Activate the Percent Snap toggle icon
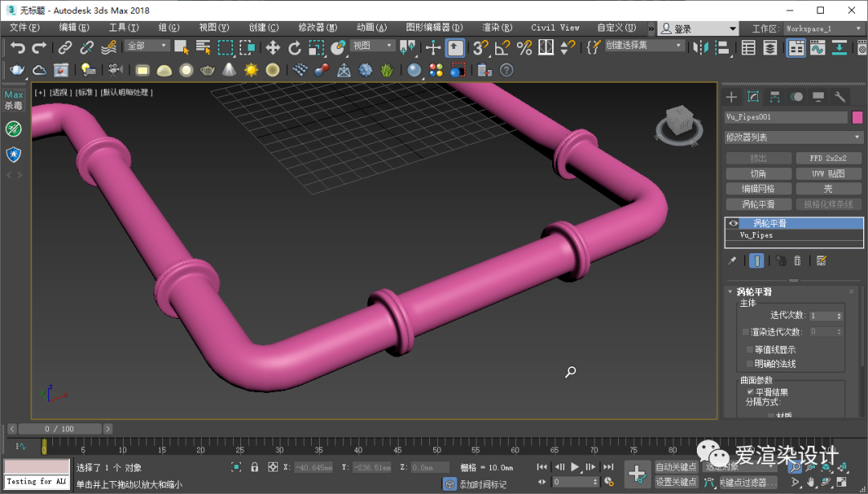 pos(524,48)
